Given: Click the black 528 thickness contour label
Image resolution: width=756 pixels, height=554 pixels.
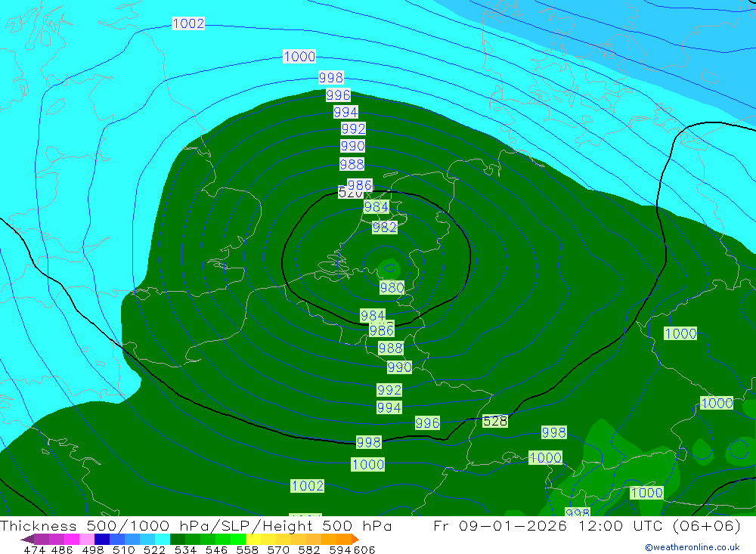Looking at the screenshot, I should coord(495,421).
